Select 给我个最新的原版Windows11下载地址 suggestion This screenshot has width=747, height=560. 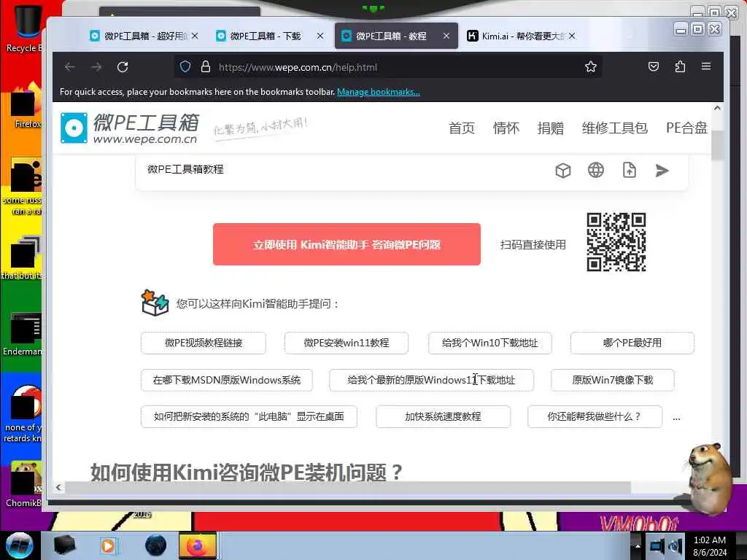point(431,380)
